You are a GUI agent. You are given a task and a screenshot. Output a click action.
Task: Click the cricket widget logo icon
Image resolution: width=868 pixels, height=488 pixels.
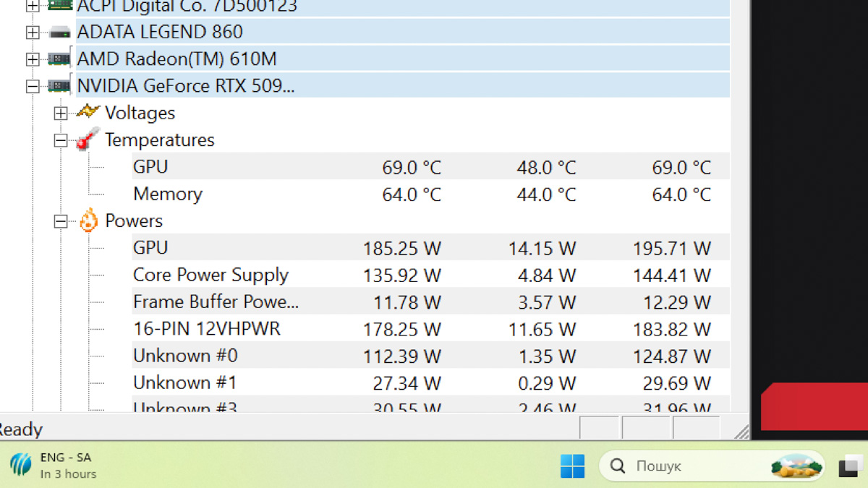21,465
